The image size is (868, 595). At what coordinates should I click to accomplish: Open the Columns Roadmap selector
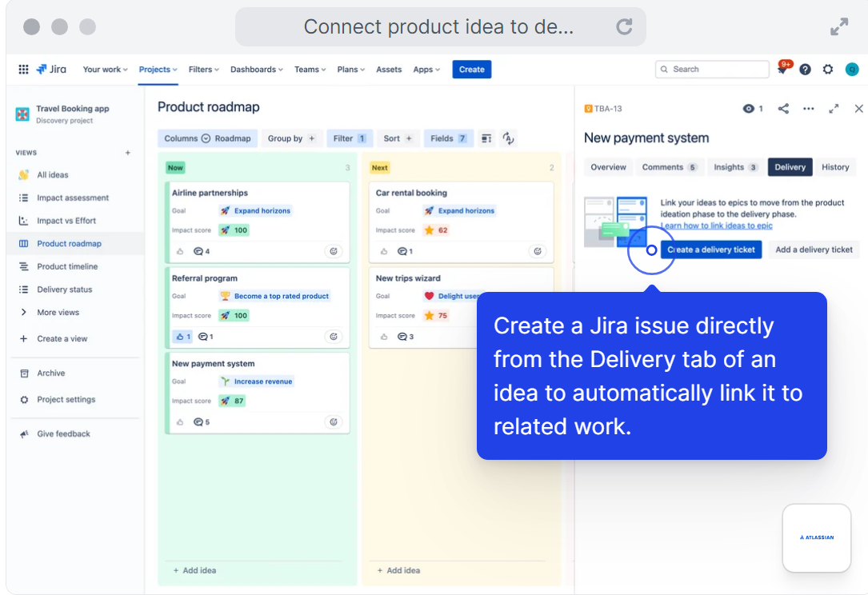pos(207,138)
